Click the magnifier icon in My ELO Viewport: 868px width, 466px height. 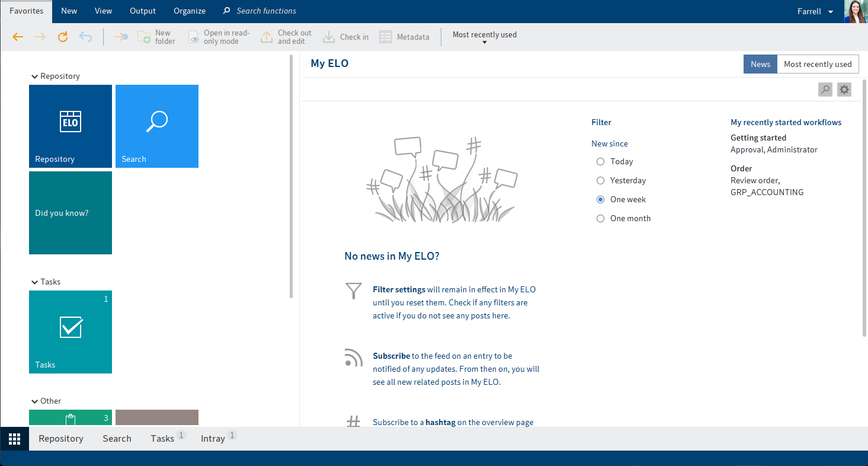(x=825, y=90)
